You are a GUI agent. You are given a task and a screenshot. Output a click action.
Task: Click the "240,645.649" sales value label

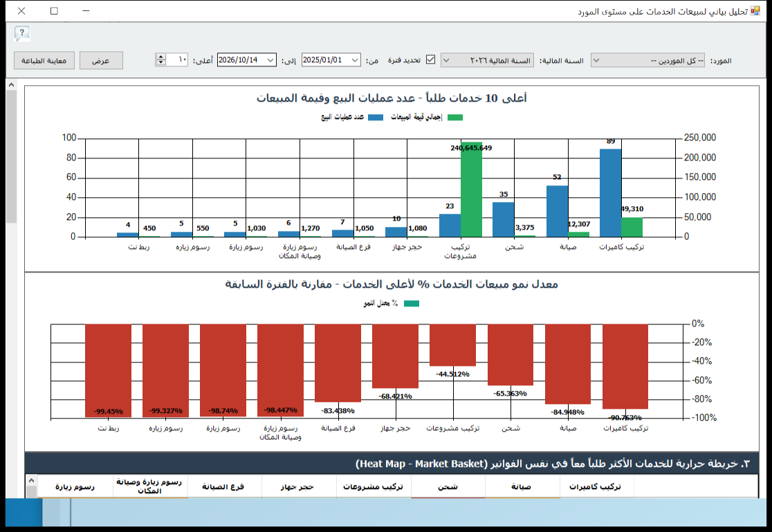tap(471, 148)
